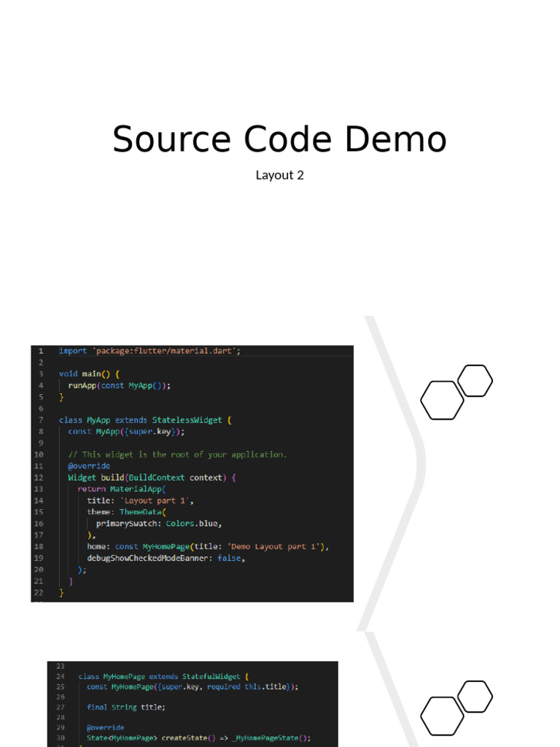Click the 'return MaterialApp(' line
The width and height of the screenshot is (560, 747).
122,489
